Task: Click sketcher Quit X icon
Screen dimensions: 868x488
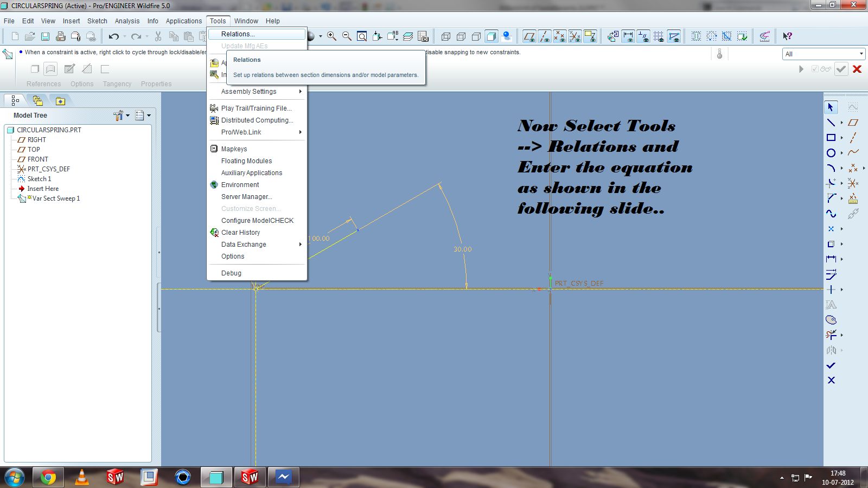Action: 831,381
